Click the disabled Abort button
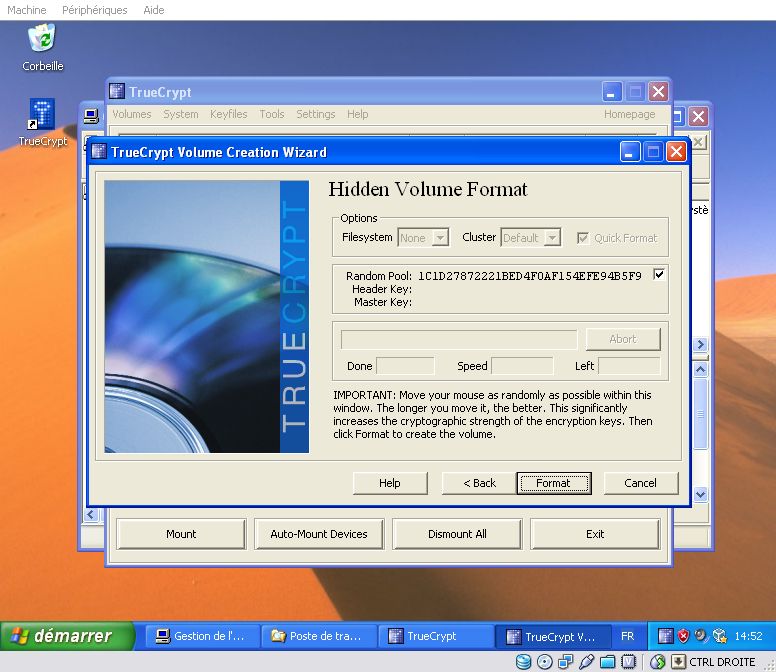This screenshot has width=776, height=672. tap(623, 339)
